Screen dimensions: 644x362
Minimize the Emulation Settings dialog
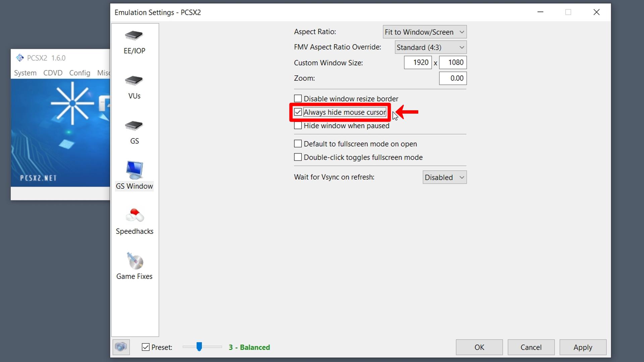pos(540,12)
